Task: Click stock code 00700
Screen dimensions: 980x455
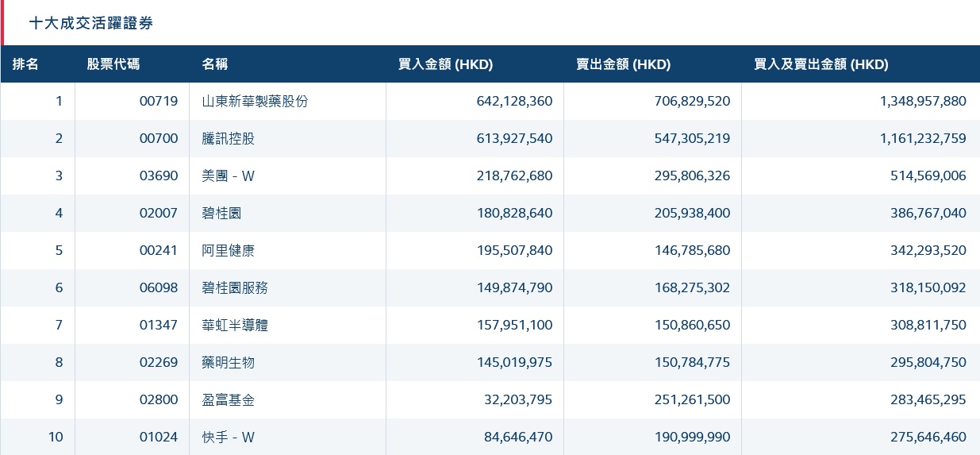Action: [x=159, y=139]
